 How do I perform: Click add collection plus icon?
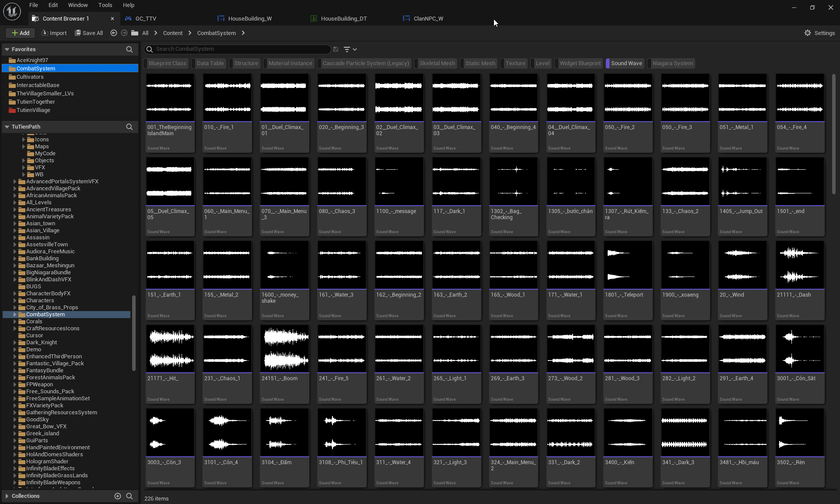coord(117,496)
